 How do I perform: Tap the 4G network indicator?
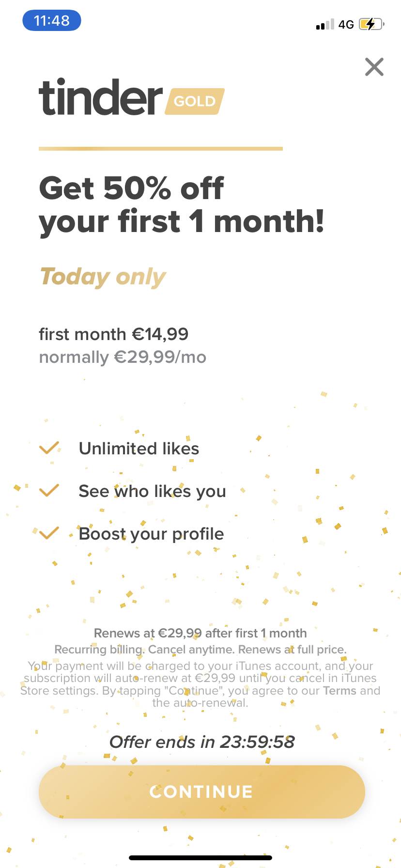point(347,24)
